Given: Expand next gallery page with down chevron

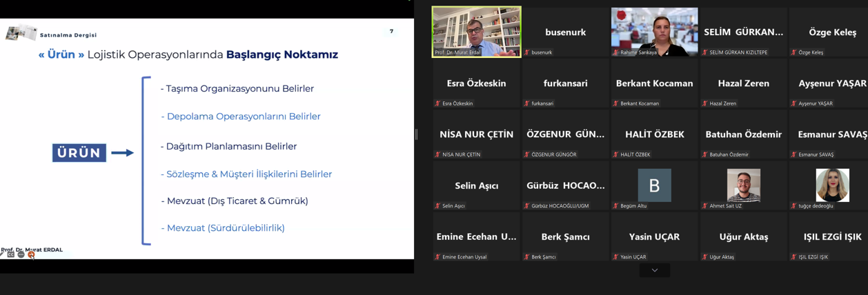Looking at the screenshot, I should pyautogui.click(x=654, y=270).
